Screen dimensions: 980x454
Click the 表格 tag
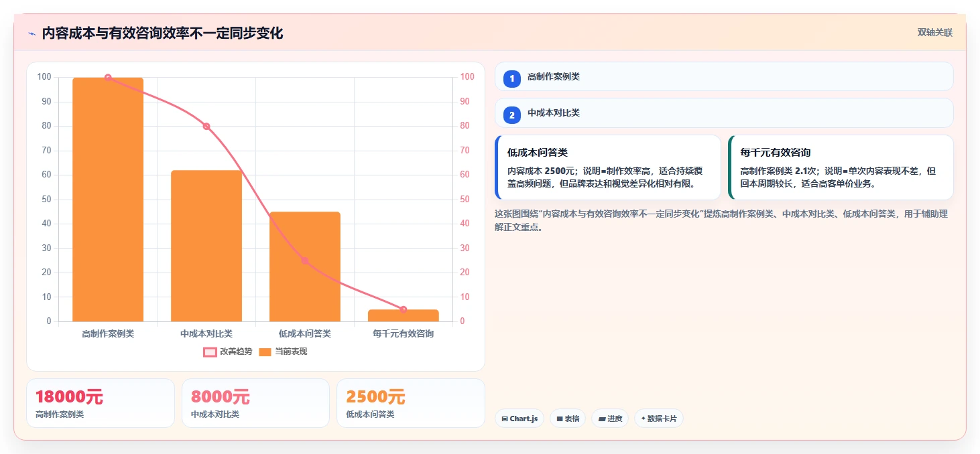(x=568, y=419)
